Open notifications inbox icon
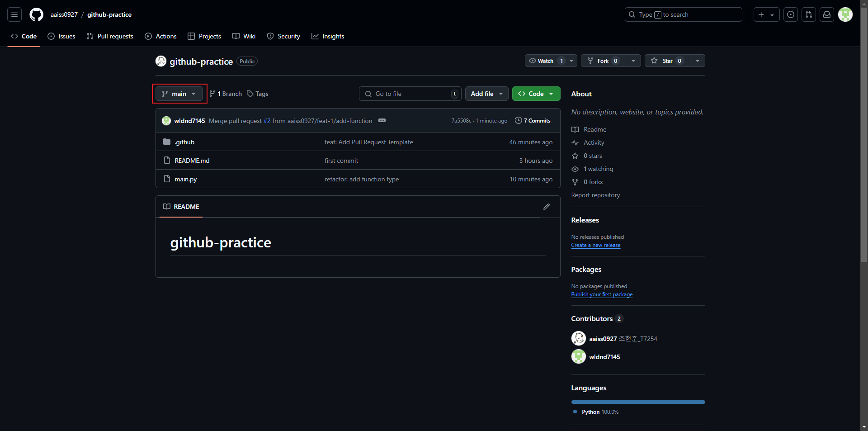 827,14
